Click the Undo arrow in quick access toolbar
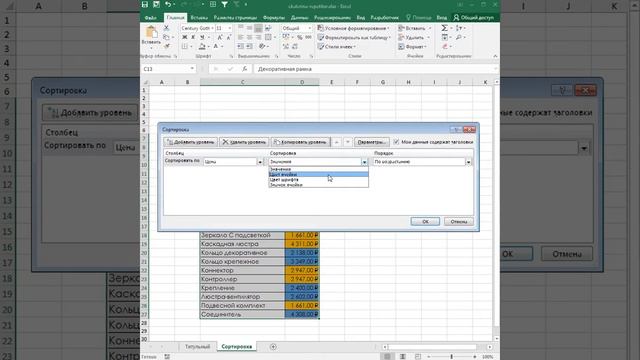The width and height of the screenshot is (640, 360). pos(168,4)
